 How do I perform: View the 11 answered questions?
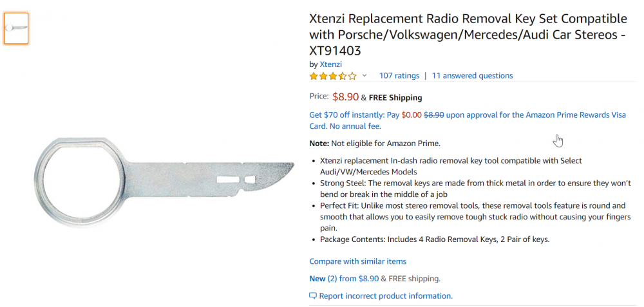point(472,76)
